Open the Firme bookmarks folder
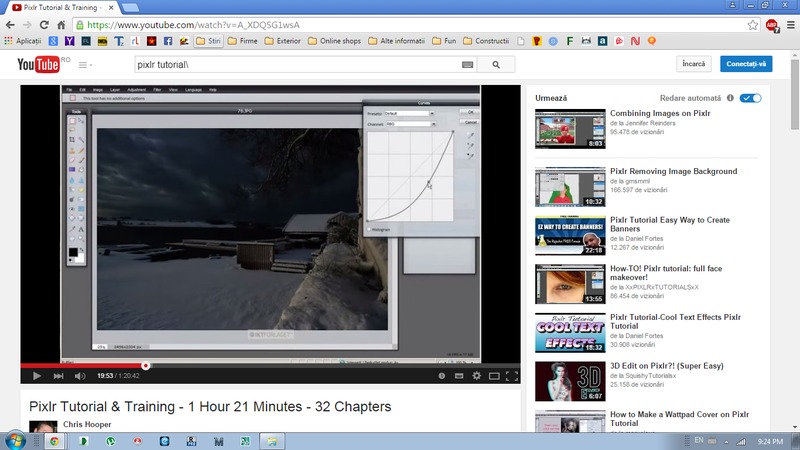This screenshot has height=450, width=800. coord(243,41)
